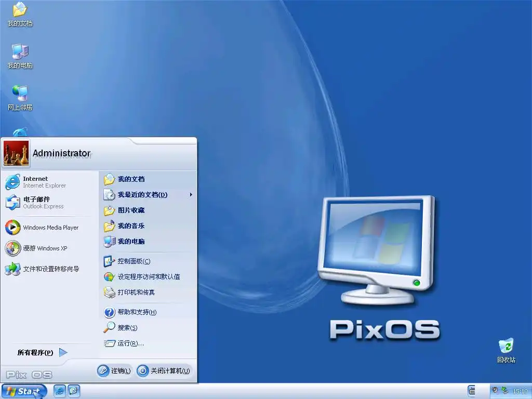
Task: Open 网上邻居 desktop icon
Action: click(x=20, y=98)
